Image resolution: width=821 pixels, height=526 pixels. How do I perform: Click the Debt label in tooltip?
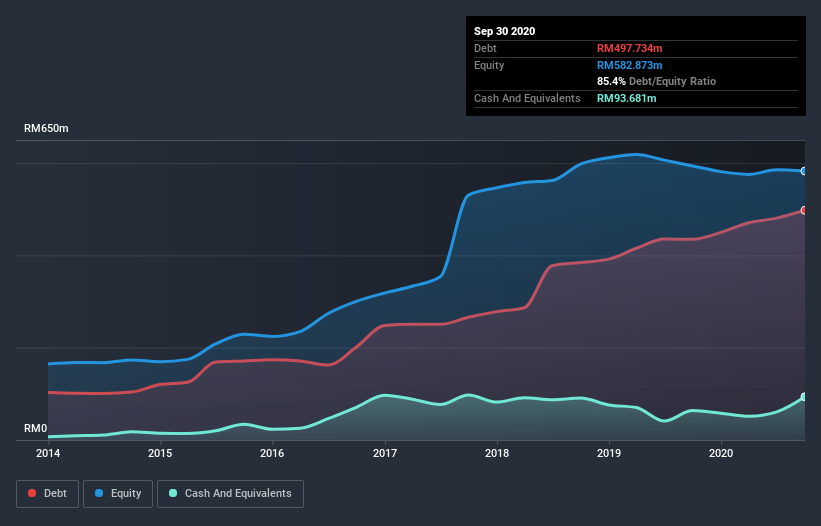[485, 48]
